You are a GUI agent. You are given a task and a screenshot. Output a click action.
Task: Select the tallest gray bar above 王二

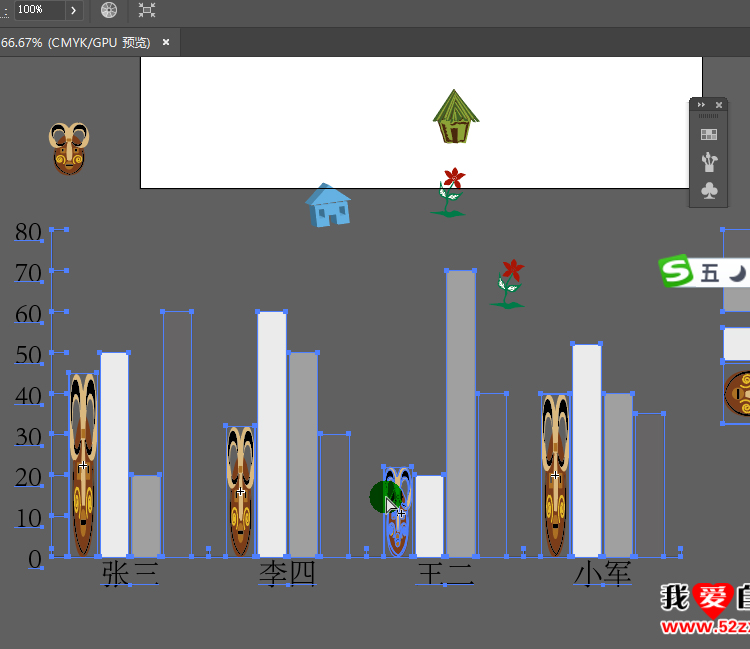point(461,414)
